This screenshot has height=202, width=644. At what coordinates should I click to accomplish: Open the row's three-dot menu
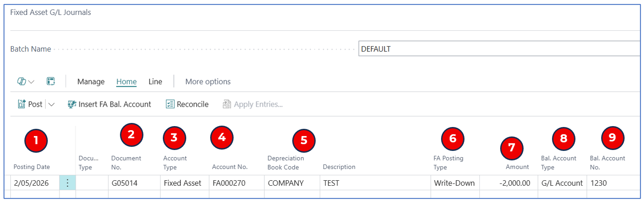point(67,183)
